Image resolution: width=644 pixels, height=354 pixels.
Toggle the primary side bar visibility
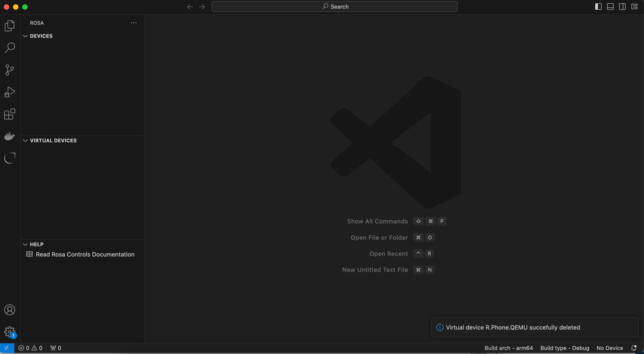click(x=598, y=7)
